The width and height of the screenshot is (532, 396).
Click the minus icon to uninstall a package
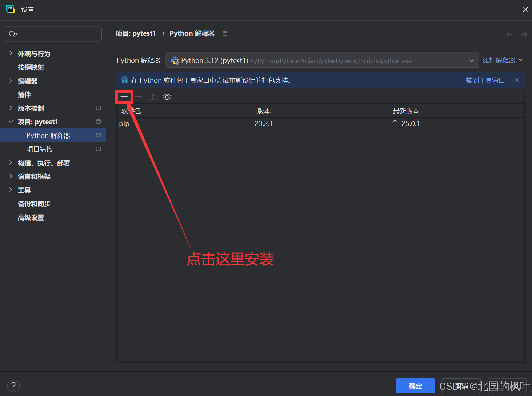pos(139,97)
